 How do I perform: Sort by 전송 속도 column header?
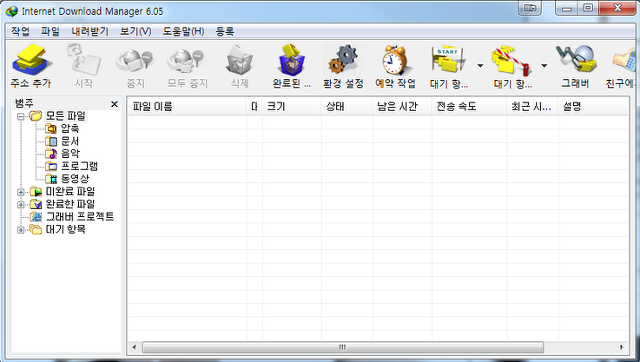[x=469, y=107]
